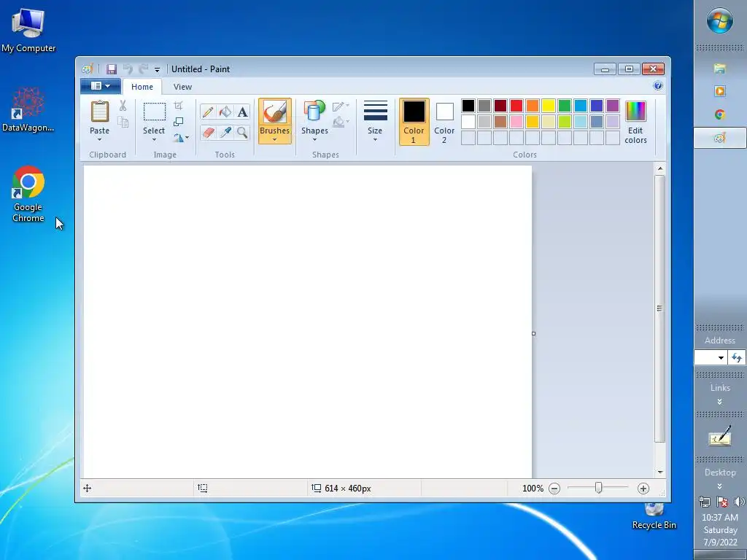Open Paint Help question mark icon
This screenshot has height=560, width=747.
tap(658, 86)
